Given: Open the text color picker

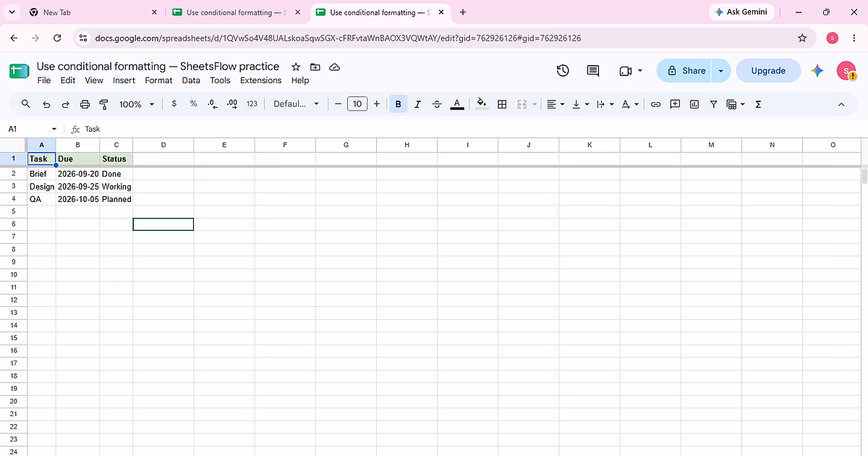Looking at the screenshot, I should (457, 104).
